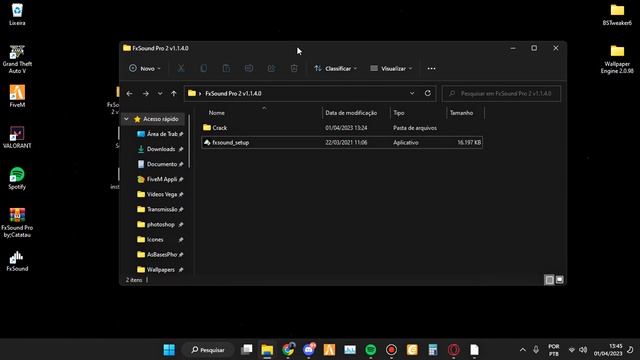Screen dimensions: 640x360
Task: Collapse the Acesso rápido tree node
Action: 127,119
